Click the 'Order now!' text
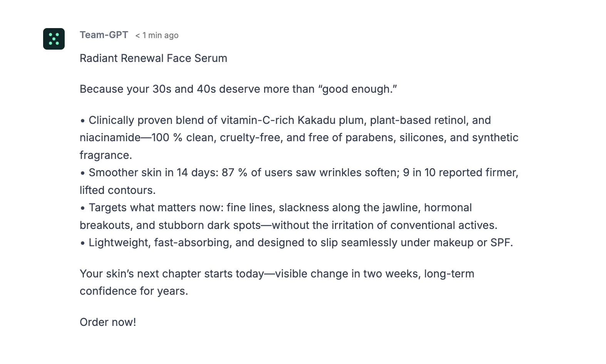The height and width of the screenshot is (364, 606). 108,322
